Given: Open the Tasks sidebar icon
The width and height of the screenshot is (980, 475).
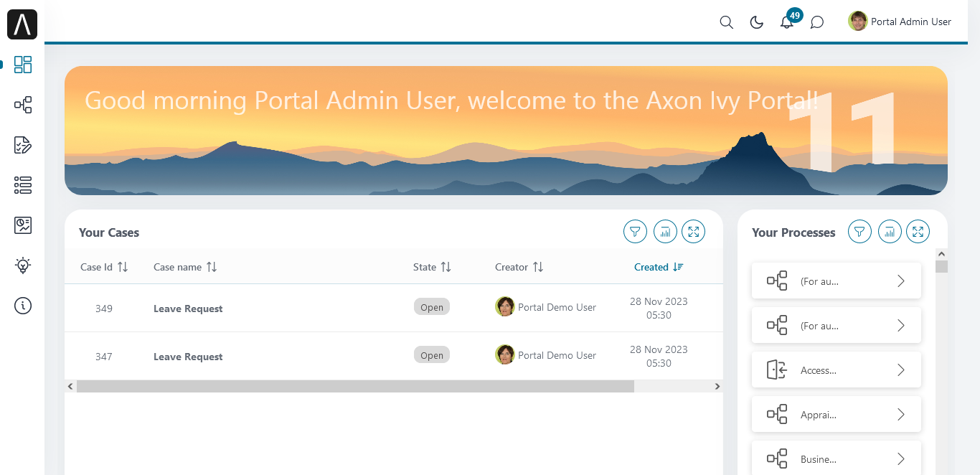Looking at the screenshot, I should 23,146.
